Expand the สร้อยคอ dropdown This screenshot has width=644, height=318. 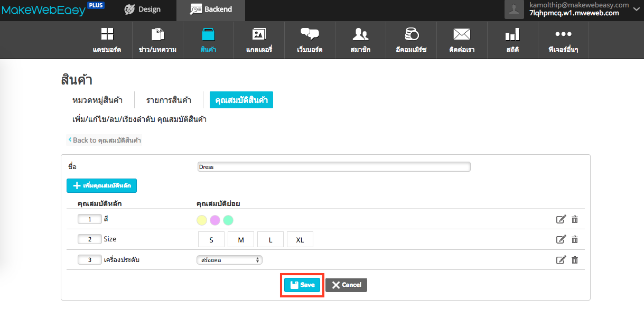click(229, 260)
